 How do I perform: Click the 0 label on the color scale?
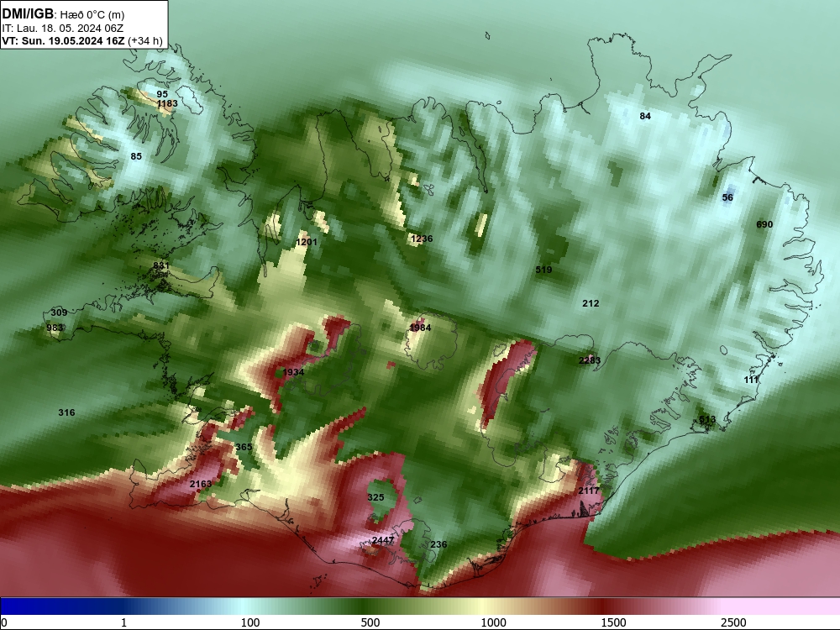pos(4,622)
